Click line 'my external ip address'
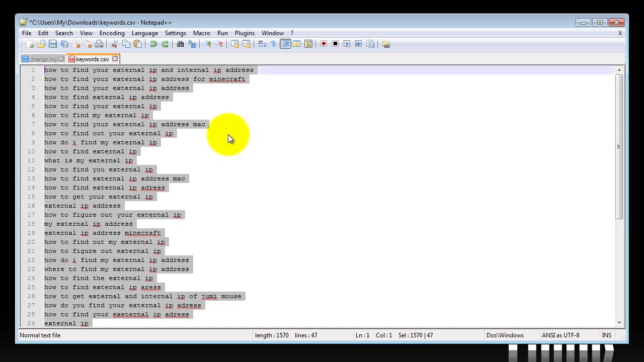 (x=89, y=224)
